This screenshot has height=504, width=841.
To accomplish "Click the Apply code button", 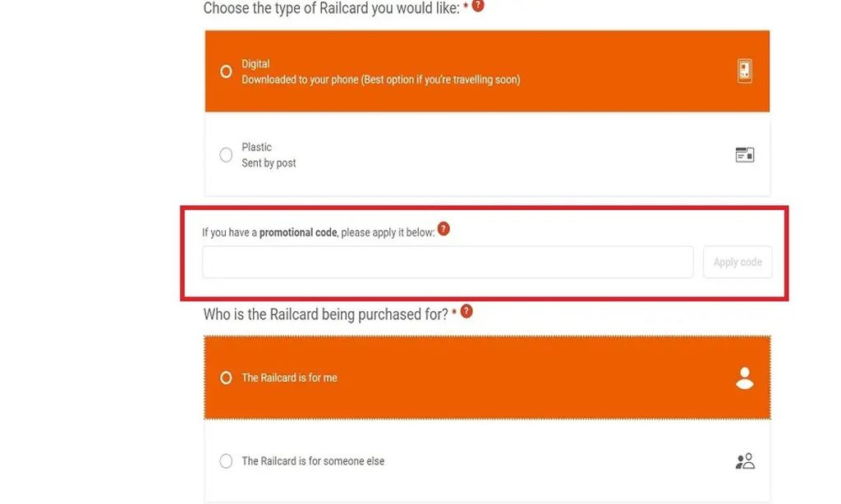I will [737, 261].
